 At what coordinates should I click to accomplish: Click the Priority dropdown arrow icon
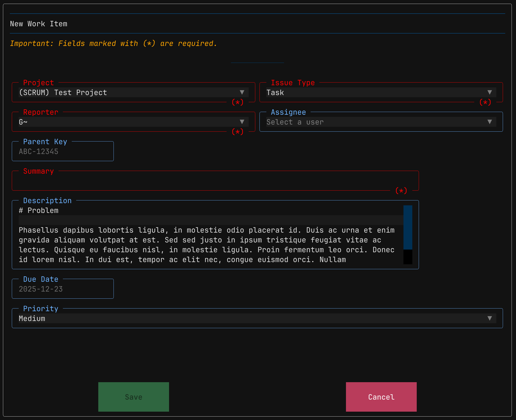point(490,318)
